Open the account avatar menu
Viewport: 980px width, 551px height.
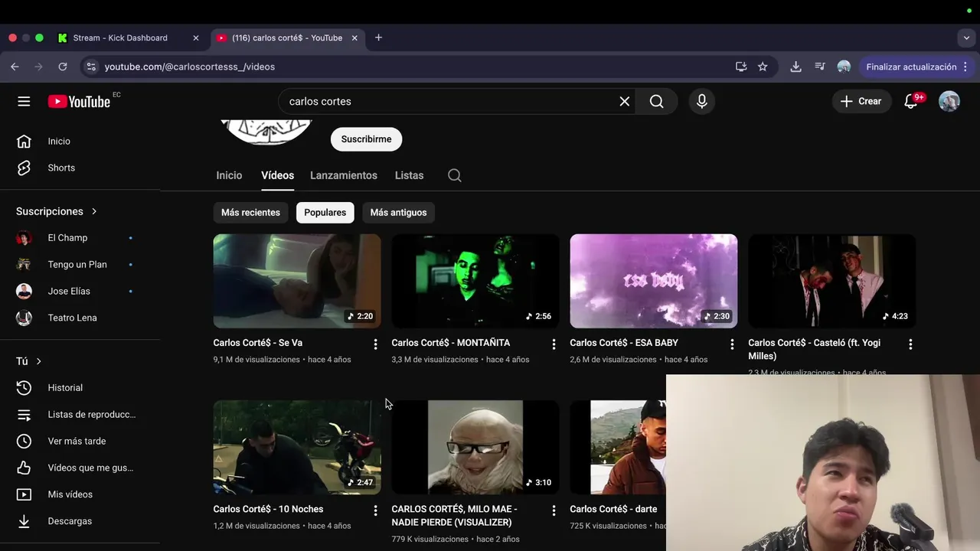(x=949, y=101)
